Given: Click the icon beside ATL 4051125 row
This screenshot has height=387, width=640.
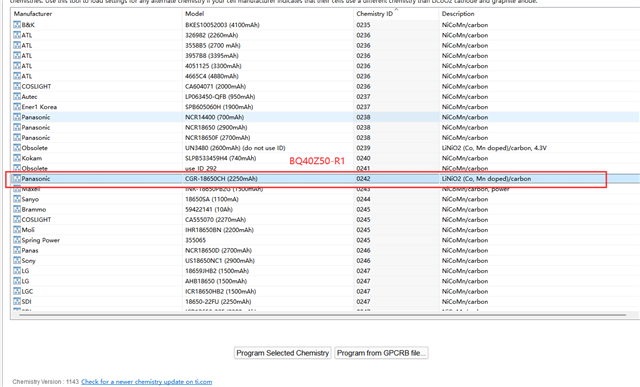Looking at the screenshot, I should coord(17,66).
